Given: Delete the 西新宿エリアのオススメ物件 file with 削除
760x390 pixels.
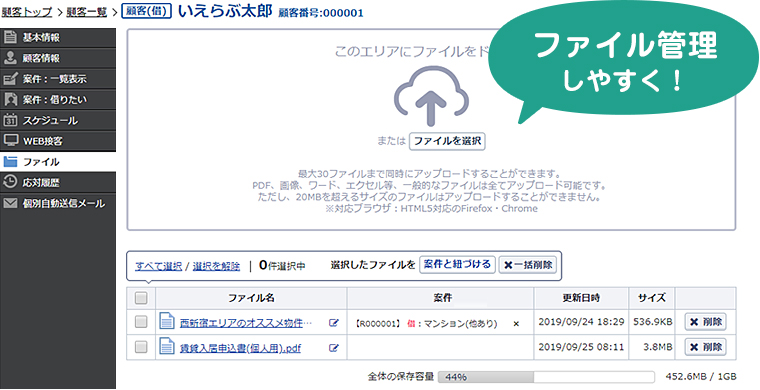Looking at the screenshot, I should (x=705, y=322).
